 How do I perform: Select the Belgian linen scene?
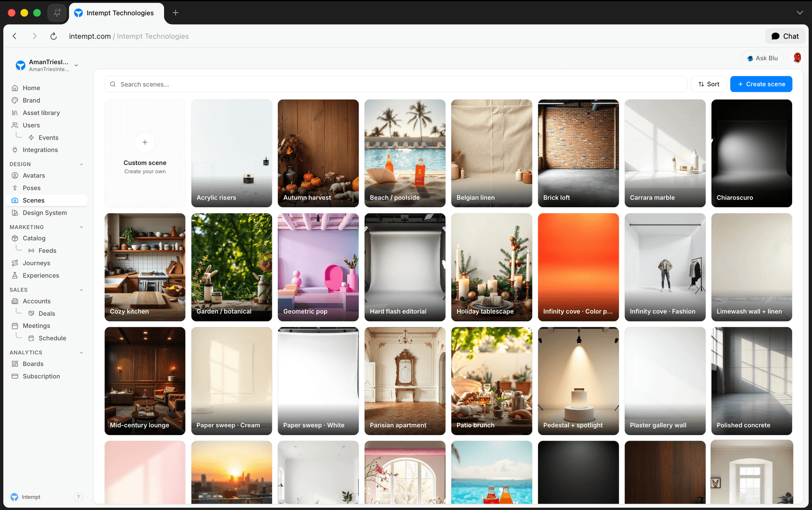[492, 153]
